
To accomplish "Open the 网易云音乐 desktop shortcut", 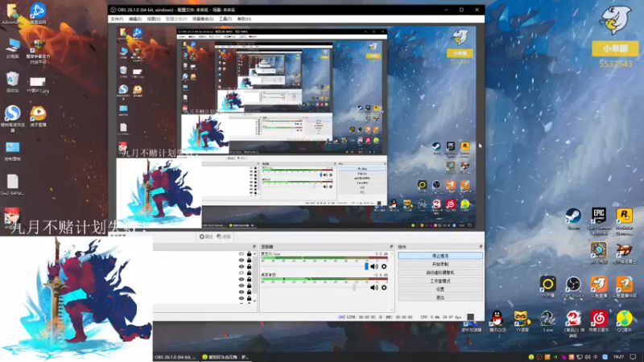I will click(599, 321).
